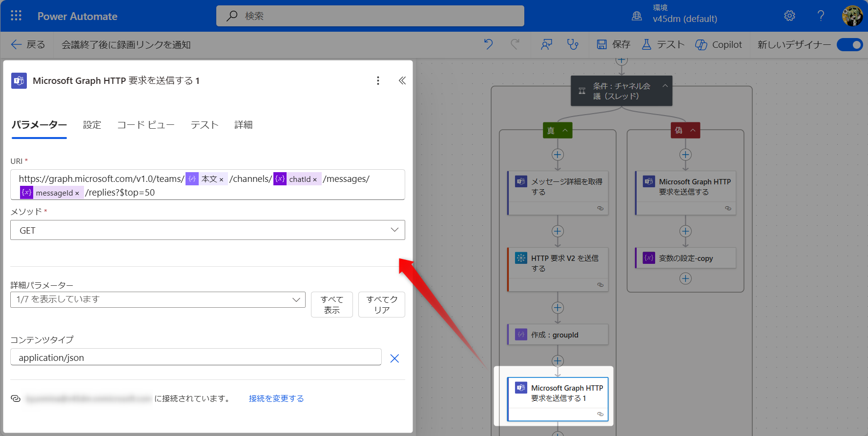Remove the 本文 token from URI
868x436 pixels.
(x=221, y=179)
